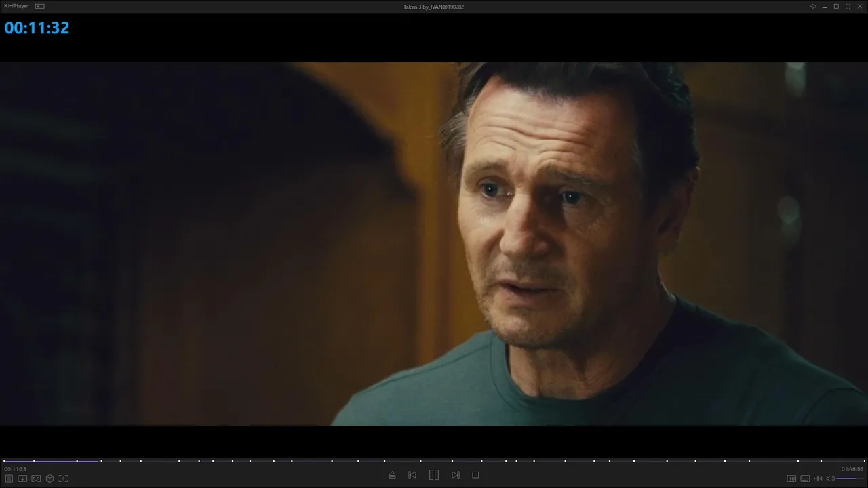Click the download/capture icon in bottom toolbar
Screen dimensions: 868x488
pyautogui.click(x=22, y=479)
